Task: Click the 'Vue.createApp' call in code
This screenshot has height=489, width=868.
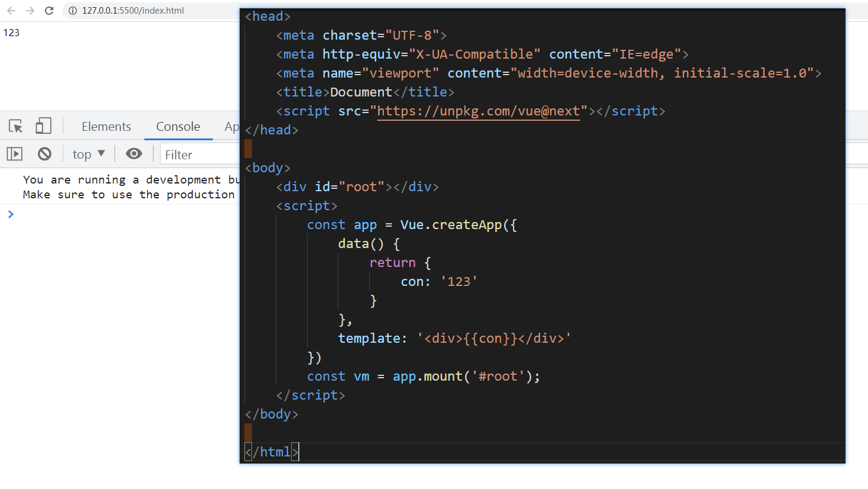Action: tap(451, 225)
